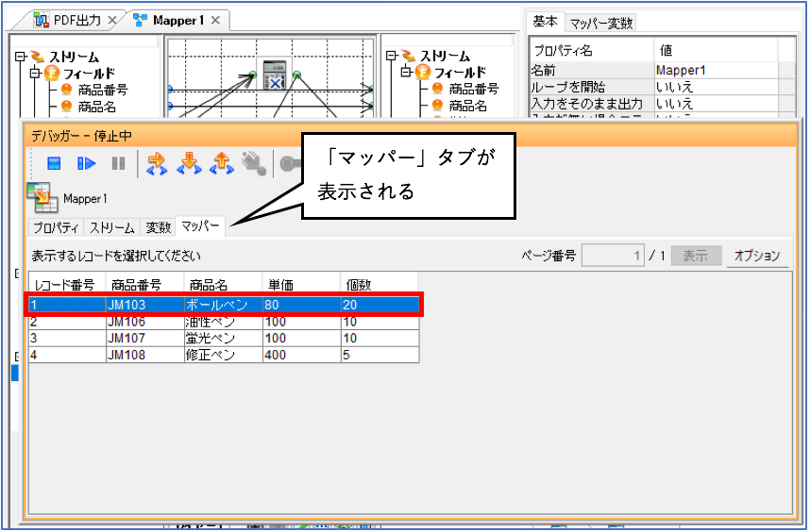Select record row with JM106
The height and width of the screenshot is (532, 810).
(x=224, y=322)
